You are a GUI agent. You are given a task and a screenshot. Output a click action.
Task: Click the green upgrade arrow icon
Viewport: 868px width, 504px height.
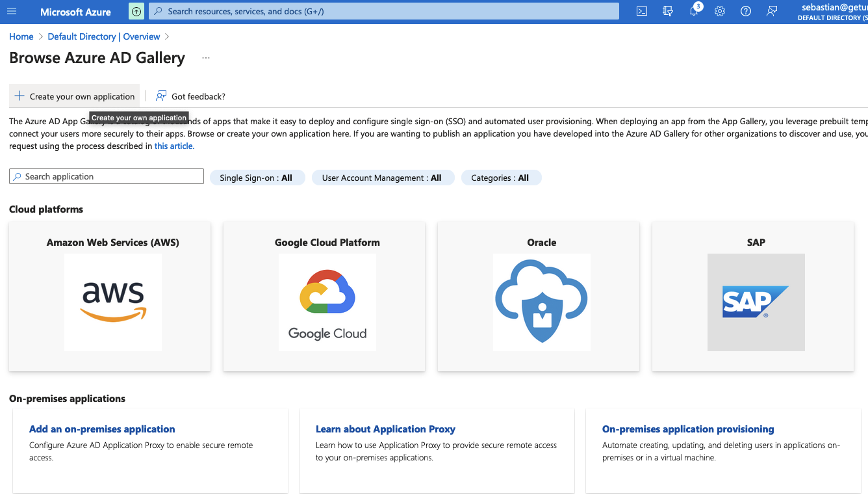(136, 12)
